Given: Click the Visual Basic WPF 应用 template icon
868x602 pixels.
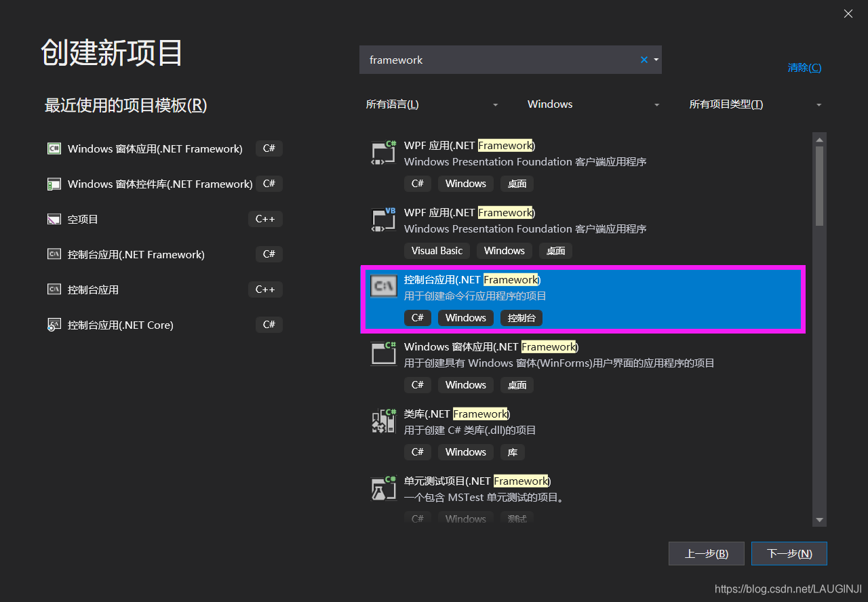Looking at the screenshot, I should [x=383, y=220].
